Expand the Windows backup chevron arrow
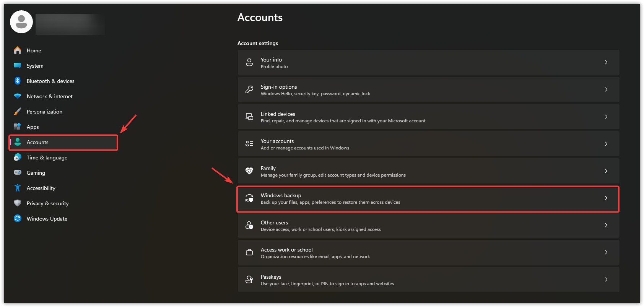Image resolution: width=644 pixels, height=307 pixels. [606, 198]
